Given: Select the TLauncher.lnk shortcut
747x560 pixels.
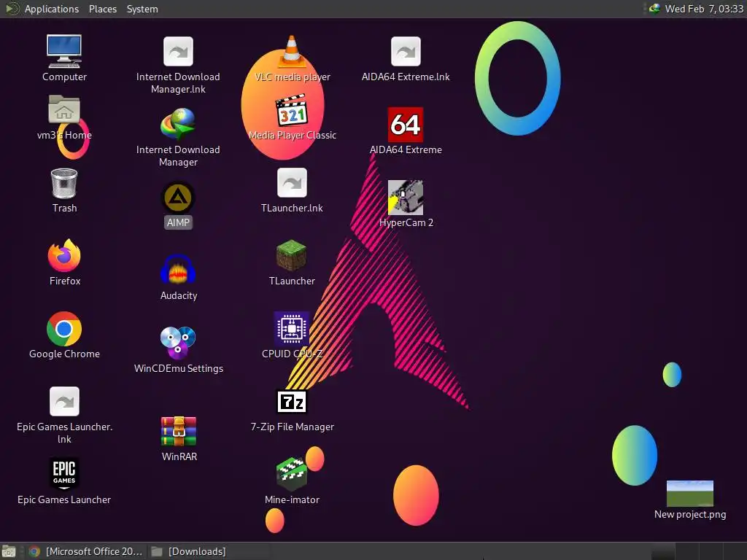Looking at the screenshot, I should coord(292,183).
